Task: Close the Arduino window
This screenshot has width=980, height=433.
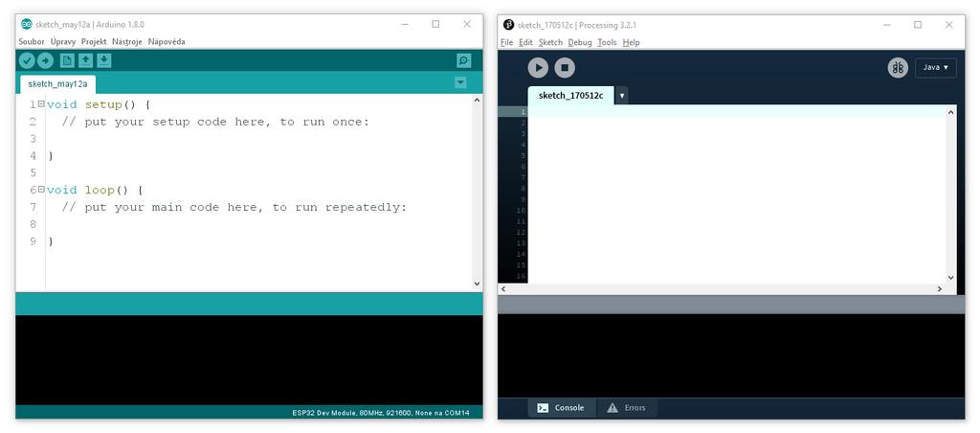Action: coord(467,24)
